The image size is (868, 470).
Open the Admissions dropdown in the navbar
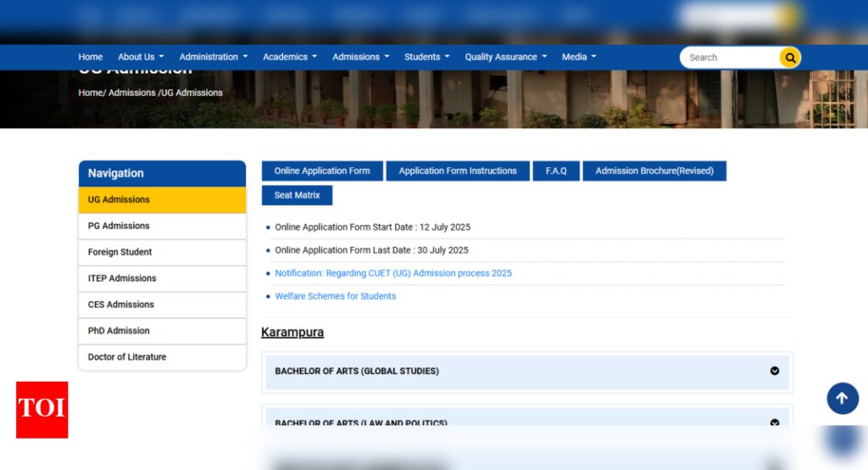click(x=360, y=57)
